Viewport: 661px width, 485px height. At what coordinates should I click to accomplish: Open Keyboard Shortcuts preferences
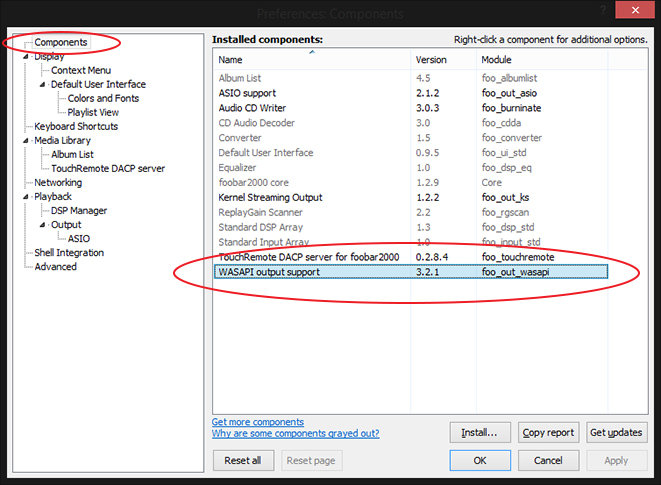coord(76,127)
